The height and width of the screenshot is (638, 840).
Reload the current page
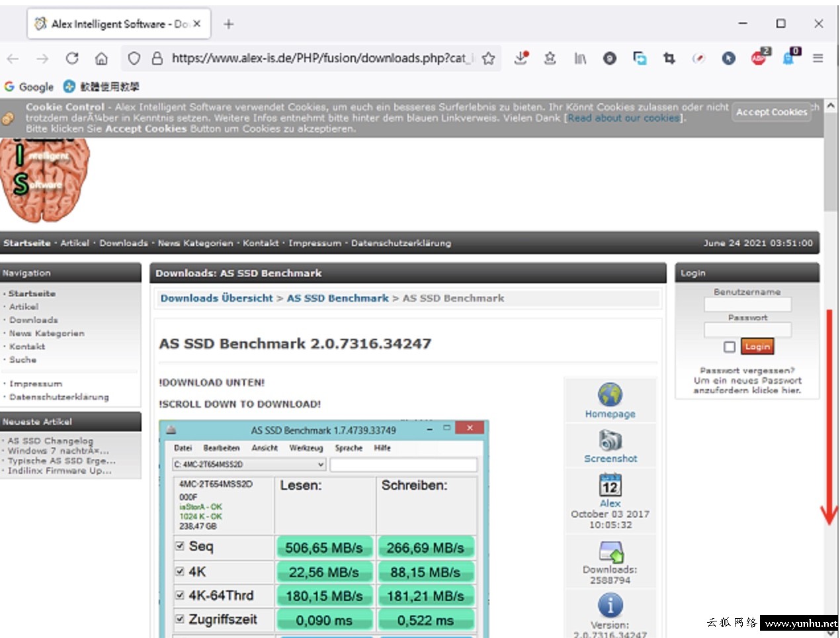pos(72,58)
